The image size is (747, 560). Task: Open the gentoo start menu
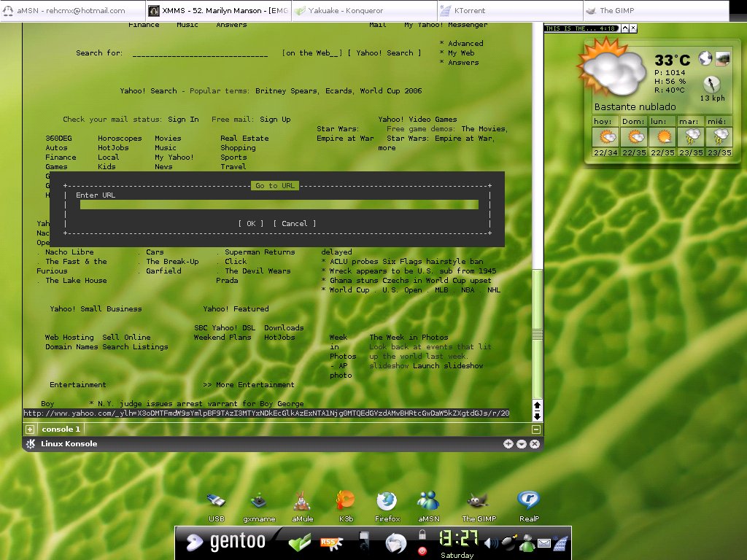tap(226, 542)
